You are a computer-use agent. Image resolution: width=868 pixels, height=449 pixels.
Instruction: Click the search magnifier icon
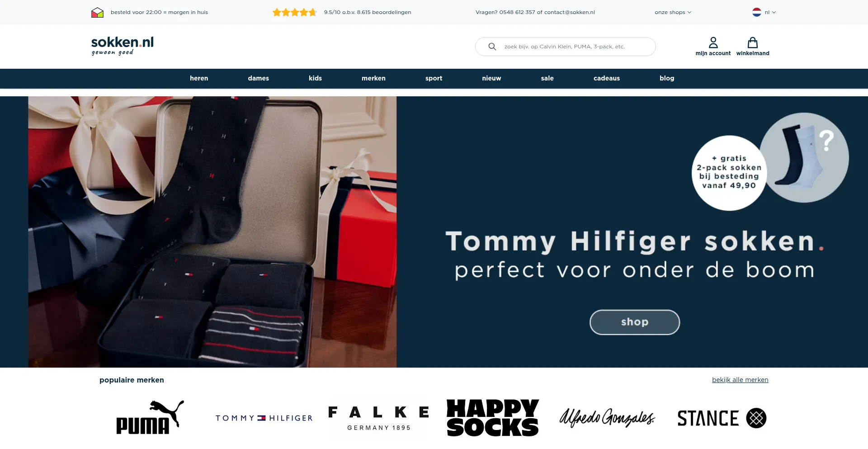point(492,47)
